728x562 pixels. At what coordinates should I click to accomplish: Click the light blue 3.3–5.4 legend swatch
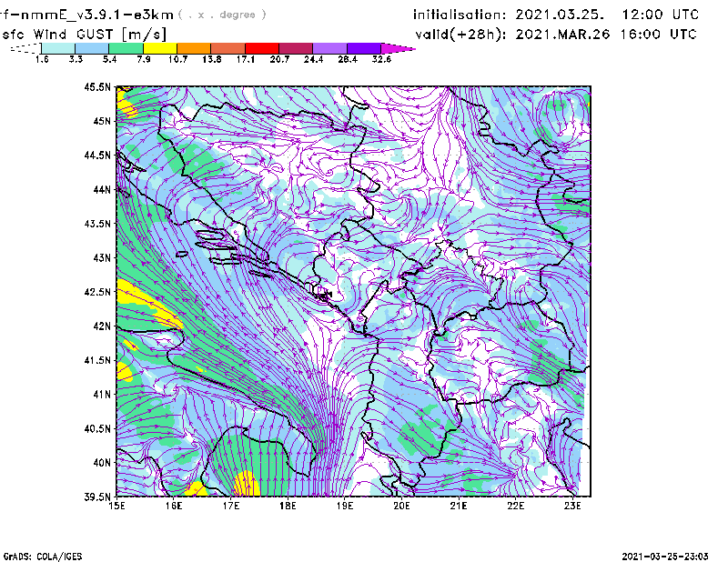(x=92, y=48)
